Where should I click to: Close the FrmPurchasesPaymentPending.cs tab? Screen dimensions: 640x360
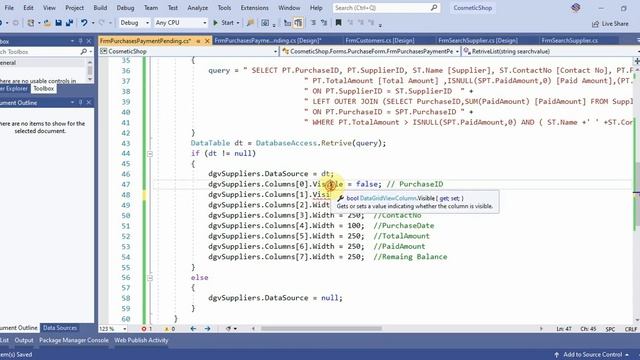(207, 41)
